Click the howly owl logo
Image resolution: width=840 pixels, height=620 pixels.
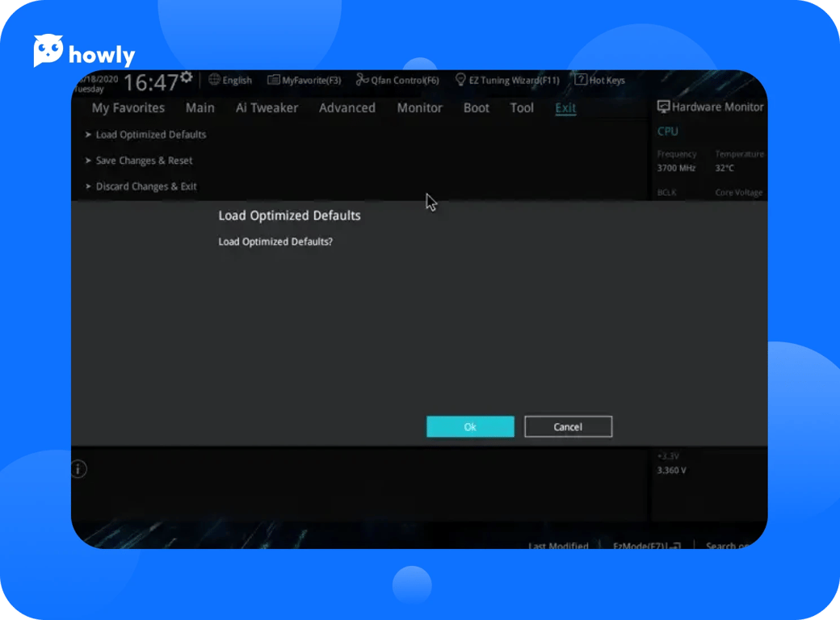tap(48, 52)
